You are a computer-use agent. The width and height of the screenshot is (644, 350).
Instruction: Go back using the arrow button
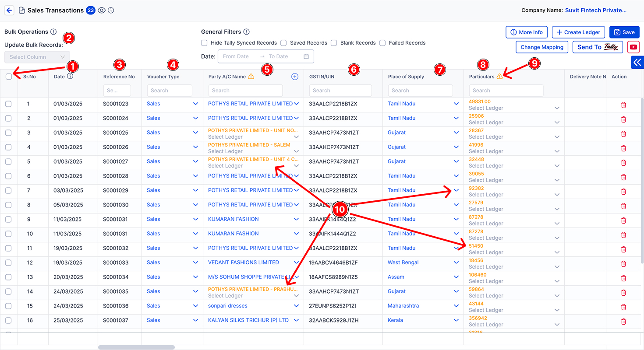click(9, 10)
